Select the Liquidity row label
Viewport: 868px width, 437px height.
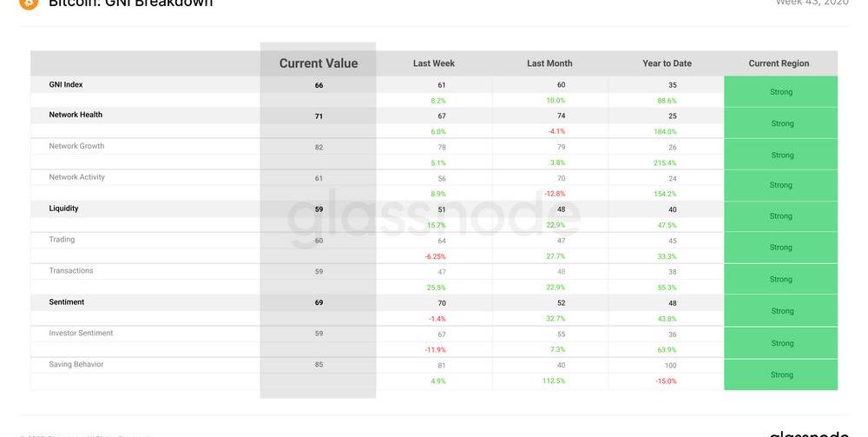[x=63, y=209]
